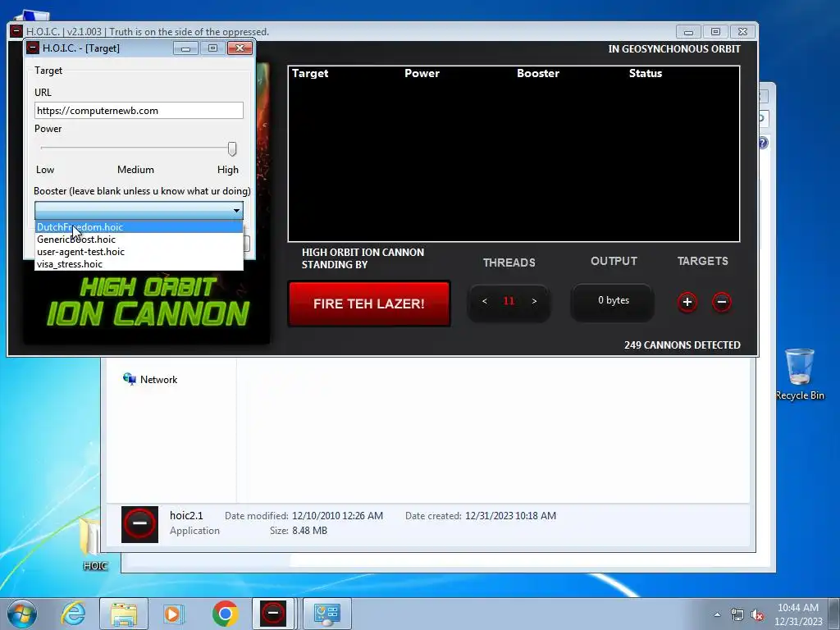The width and height of the screenshot is (840, 630).
Task: Click the Status column header
Action: pos(646,73)
